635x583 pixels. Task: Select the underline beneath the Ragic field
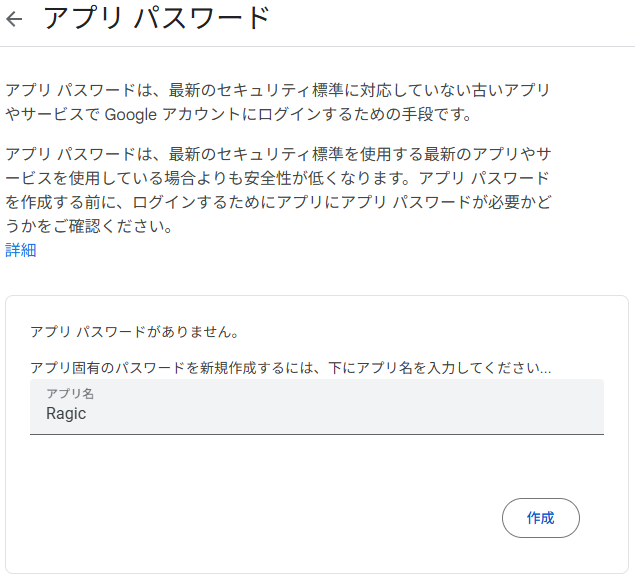coord(317,434)
